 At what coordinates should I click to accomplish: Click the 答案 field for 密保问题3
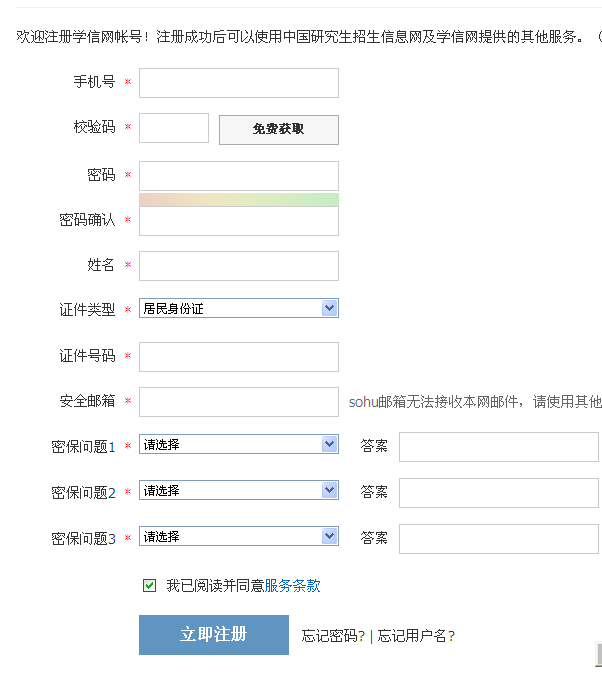pyautogui.click(x=499, y=539)
